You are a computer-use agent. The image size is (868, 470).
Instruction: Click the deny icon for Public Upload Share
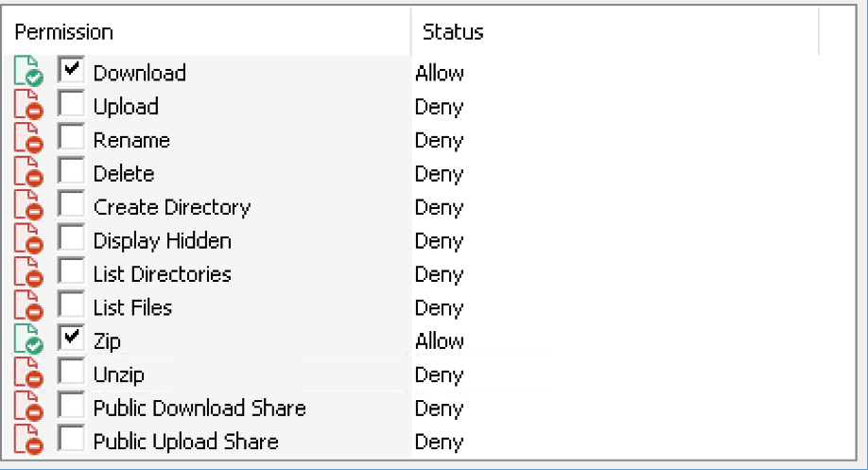click(28, 440)
